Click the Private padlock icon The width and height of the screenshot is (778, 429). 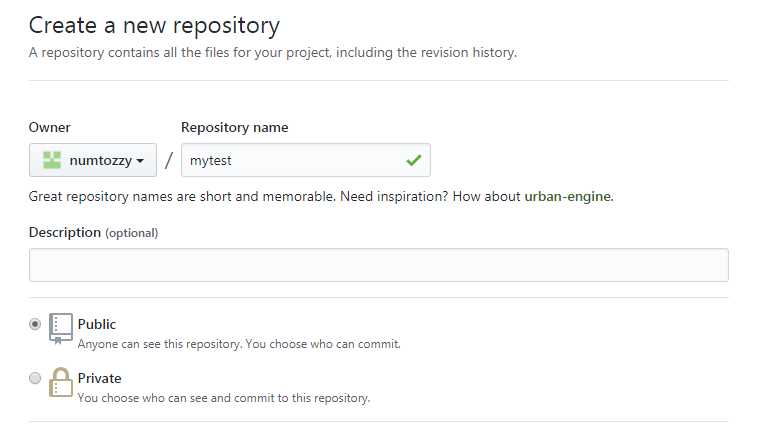pyautogui.click(x=61, y=382)
